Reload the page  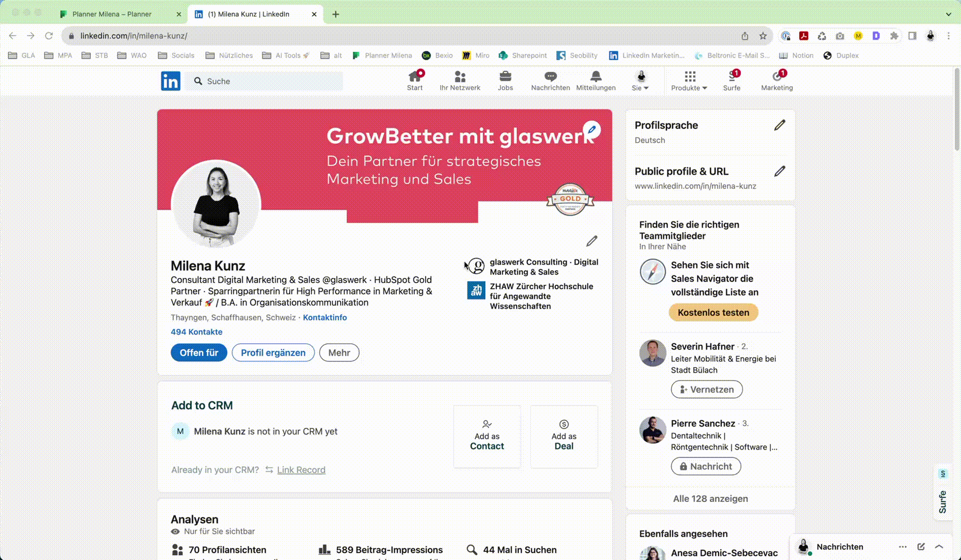[49, 36]
